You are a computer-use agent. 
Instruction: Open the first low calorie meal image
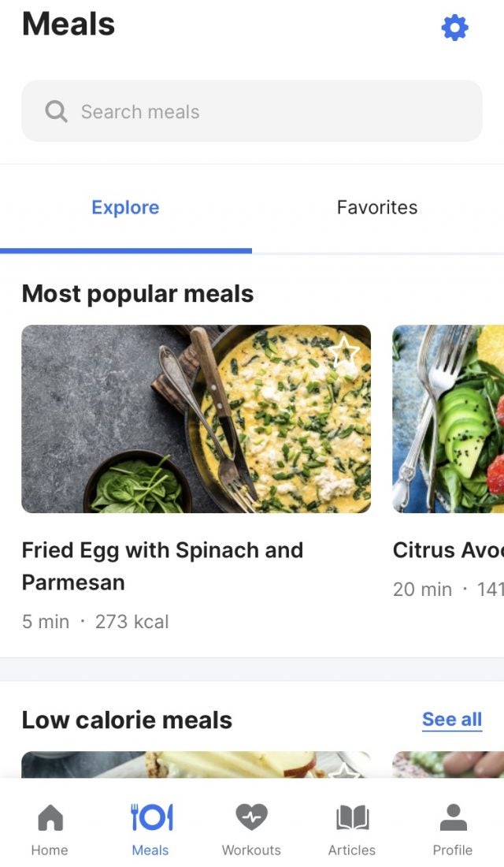click(x=196, y=765)
